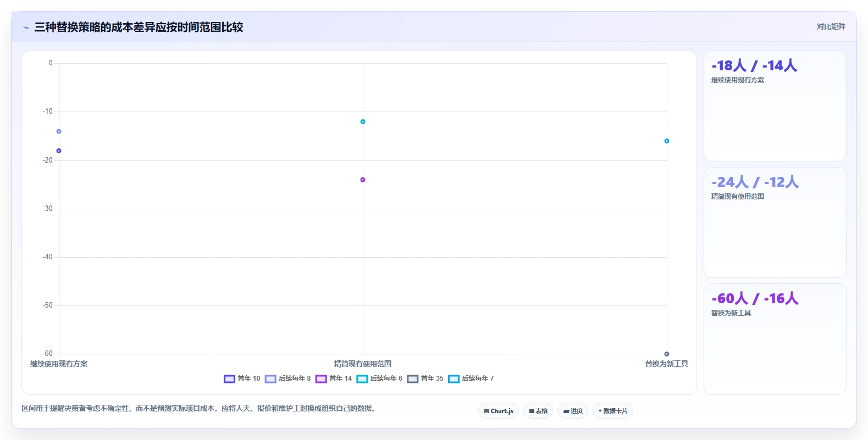
Task: Click the lightning icon beside the title
Action: (26, 27)
